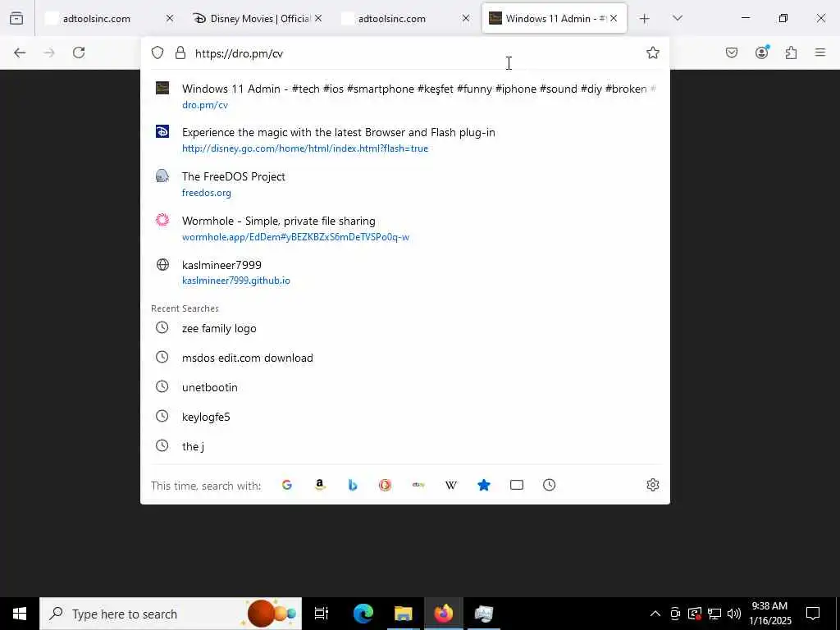The width and height of the screenshot is (840, 630).
Task: Open Wormhole file sharing suggestion
Action: [405, 228]
